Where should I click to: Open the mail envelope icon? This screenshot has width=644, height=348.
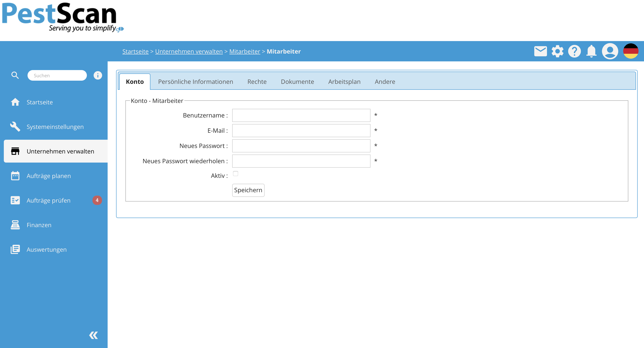pyautogui.click(x=540, y=51)
